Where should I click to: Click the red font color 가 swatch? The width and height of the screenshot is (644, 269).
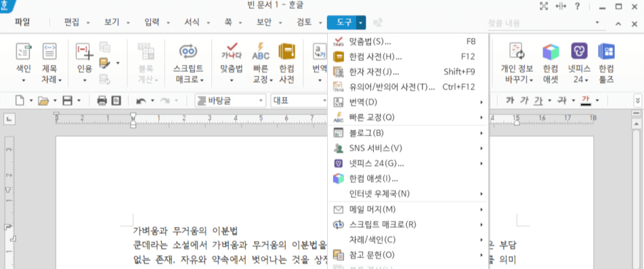[x=586, y=100]
